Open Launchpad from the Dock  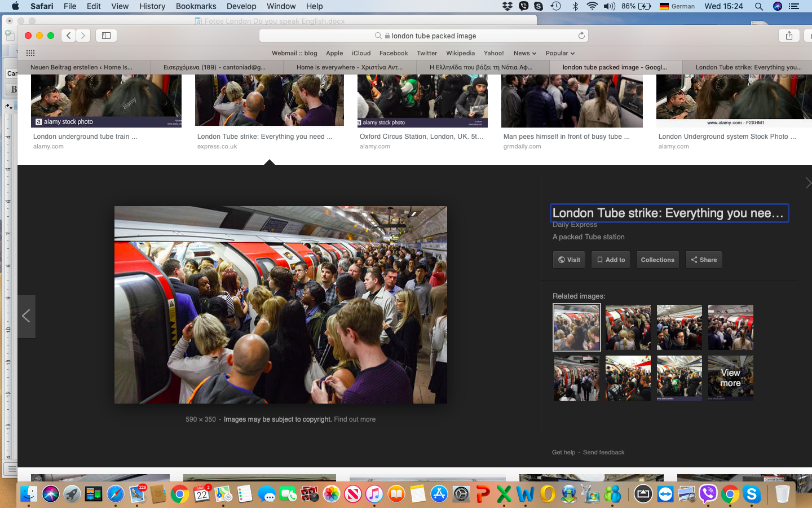point(72,494)
